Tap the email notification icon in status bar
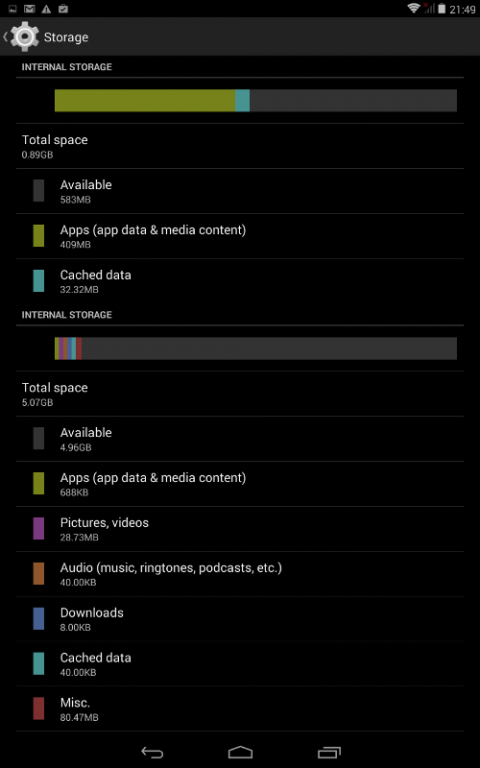Viewport: 480px width, 768px height. [x=29, y=9]
